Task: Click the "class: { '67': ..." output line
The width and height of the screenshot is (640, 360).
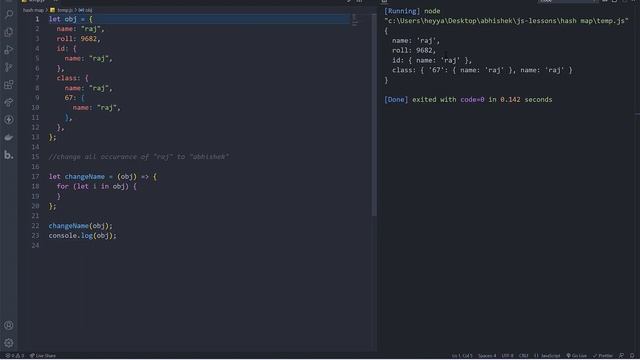Action: tap(482, 70)
